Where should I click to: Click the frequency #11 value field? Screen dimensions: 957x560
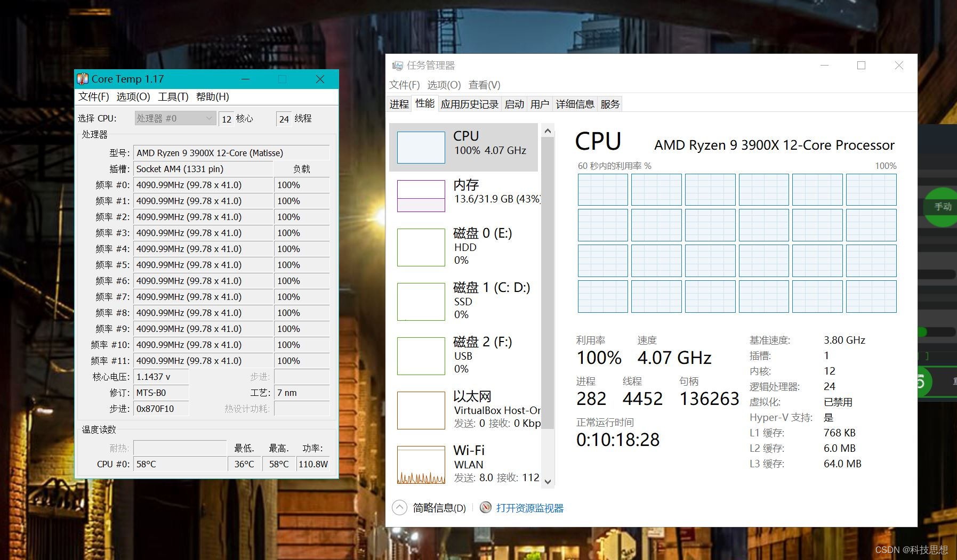(203, 361)
